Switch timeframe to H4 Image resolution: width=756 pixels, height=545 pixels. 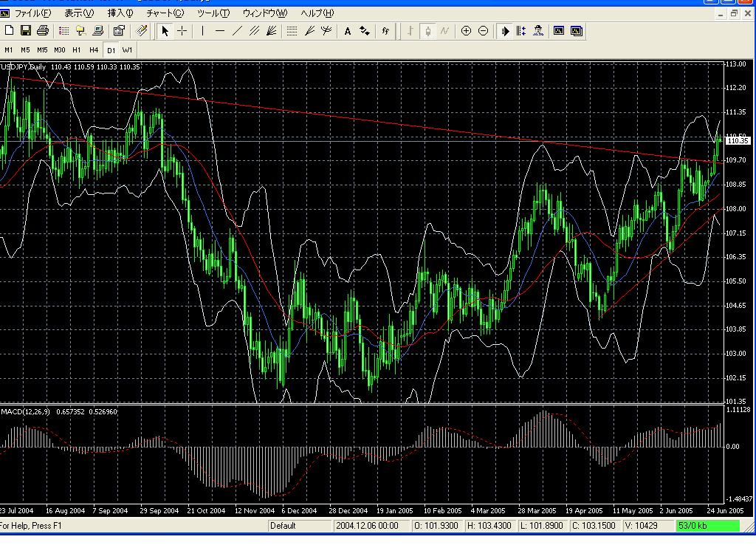tap(94, 49)
